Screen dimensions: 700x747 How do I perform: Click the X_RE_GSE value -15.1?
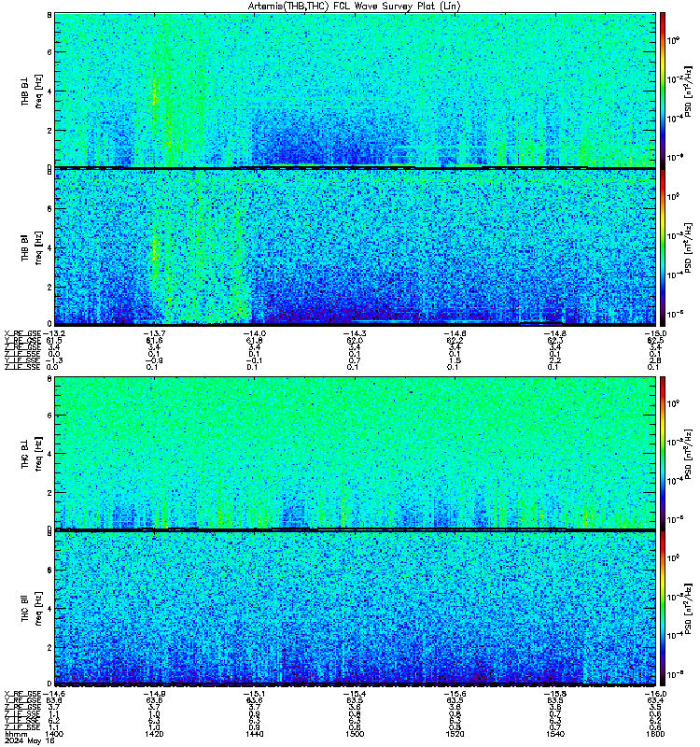point(255,694)
